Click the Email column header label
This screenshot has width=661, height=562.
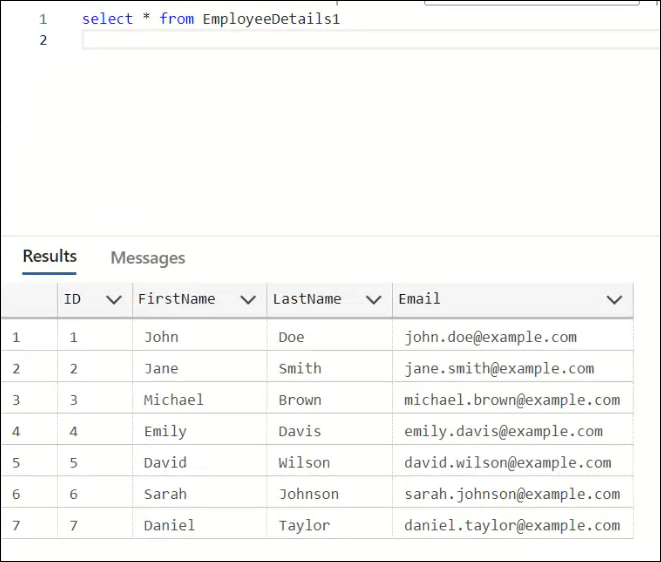pos(419,299)
